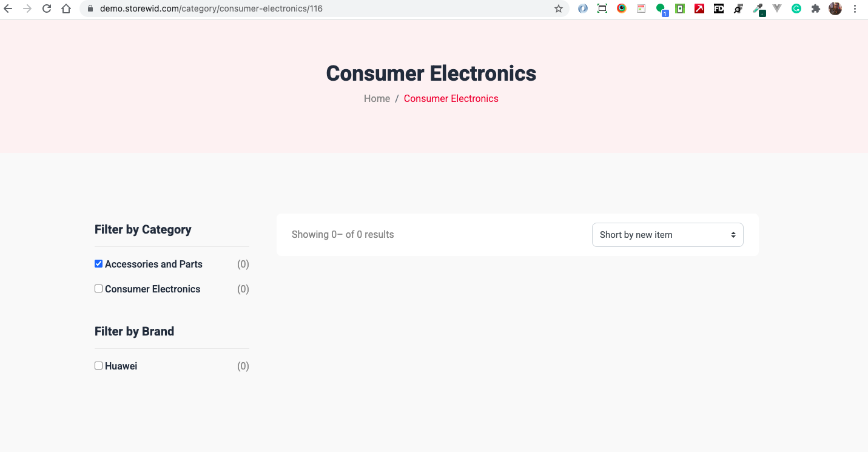Open the Short by new item dropdown
Viewport: 868px width, 452px height.
tap(667, 235)
